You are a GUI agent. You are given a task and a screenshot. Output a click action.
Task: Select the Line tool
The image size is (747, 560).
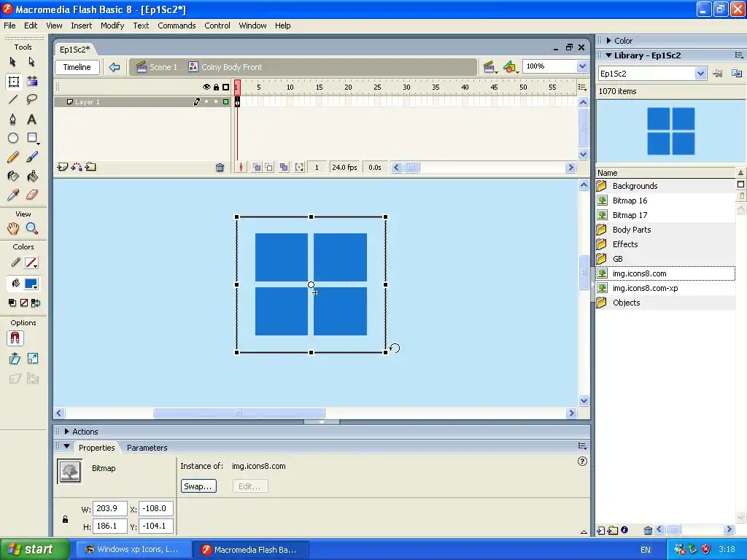(x=13, y=99)
